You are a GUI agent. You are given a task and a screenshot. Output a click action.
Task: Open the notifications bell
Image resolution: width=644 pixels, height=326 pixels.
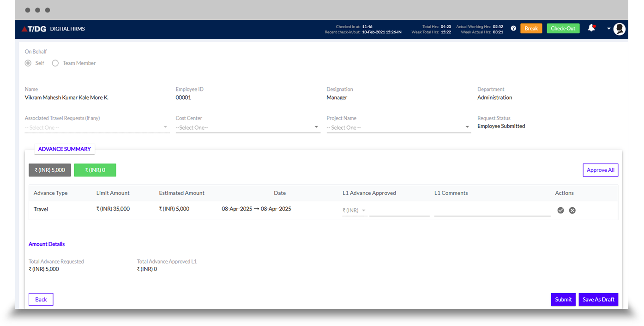591,28
